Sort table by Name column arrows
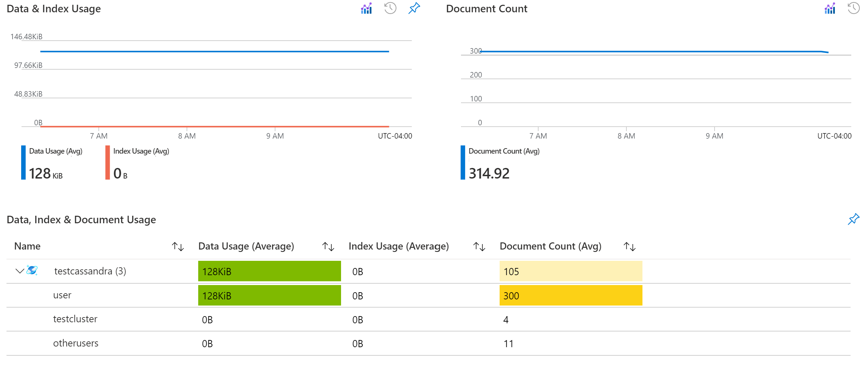The height and width of the screenshot is (368, 868). pyautogui.click(x=178, y=246)
